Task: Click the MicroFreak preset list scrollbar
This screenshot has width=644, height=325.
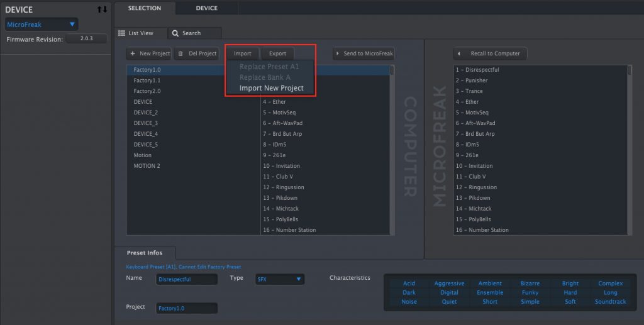Action: (630, 70)
